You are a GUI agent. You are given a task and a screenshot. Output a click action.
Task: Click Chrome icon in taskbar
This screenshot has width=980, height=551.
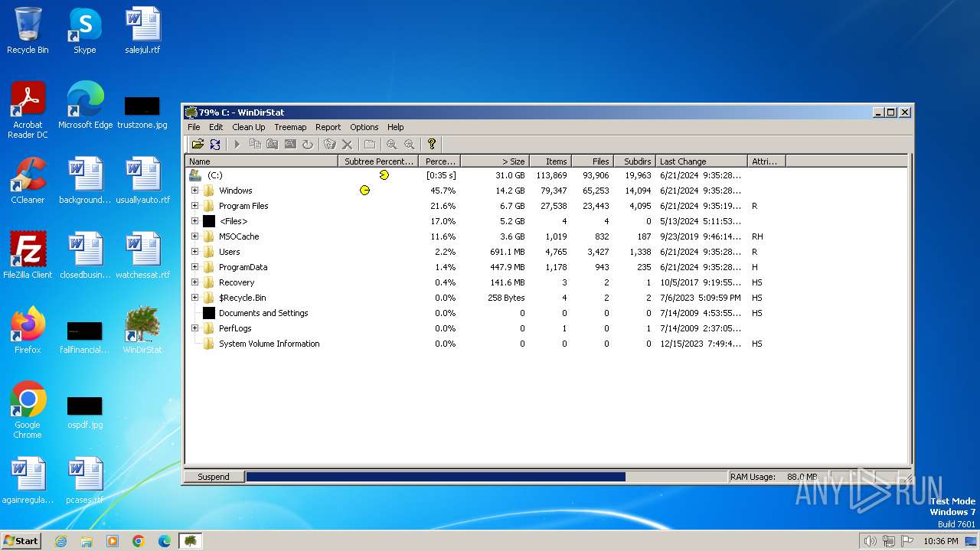(139, 541)
